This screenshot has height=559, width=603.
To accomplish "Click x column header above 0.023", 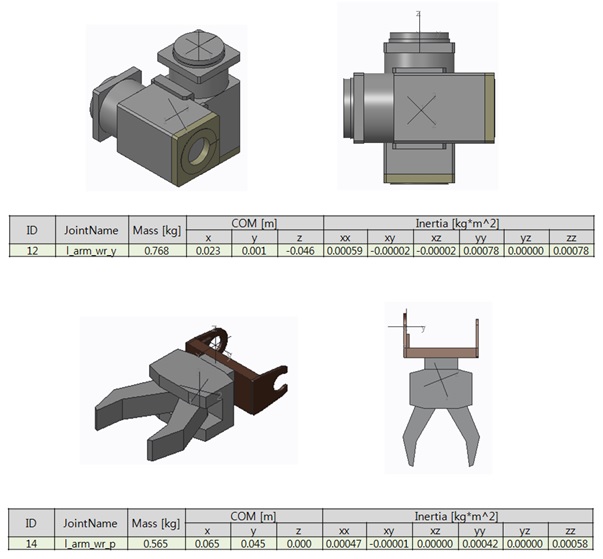I will click(x=208, y=238).
